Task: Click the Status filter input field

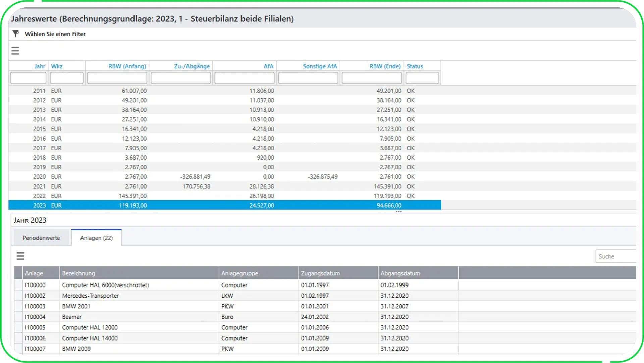Action: point(422,78)
